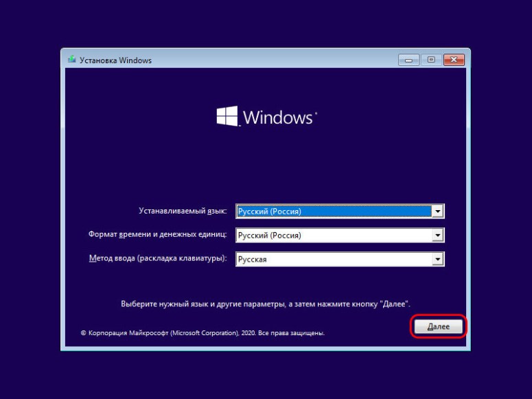
Task: Expand the Формат времени dropdown arrow
Action: click(x=437, y=236)
